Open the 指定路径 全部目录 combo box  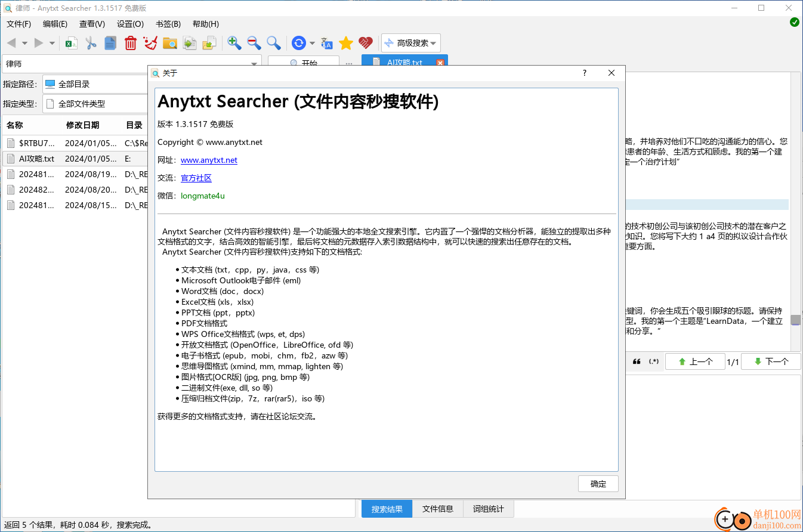coord(95,84)
